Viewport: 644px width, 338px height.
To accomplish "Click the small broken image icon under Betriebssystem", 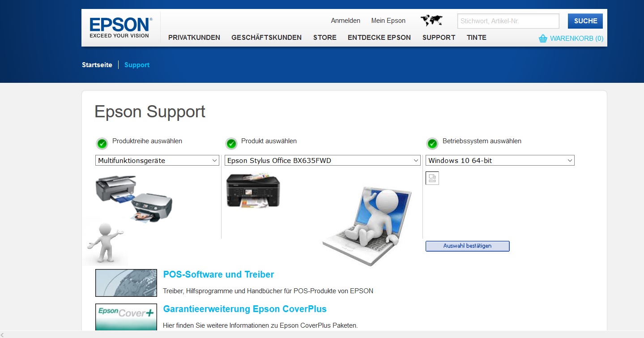I will point(432,178).
